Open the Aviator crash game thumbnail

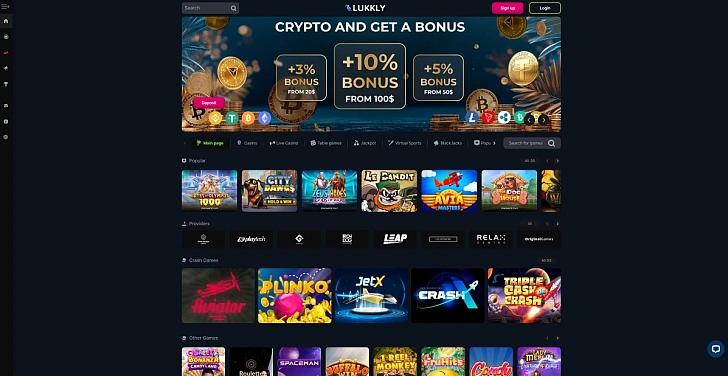[x=219, y=296]
